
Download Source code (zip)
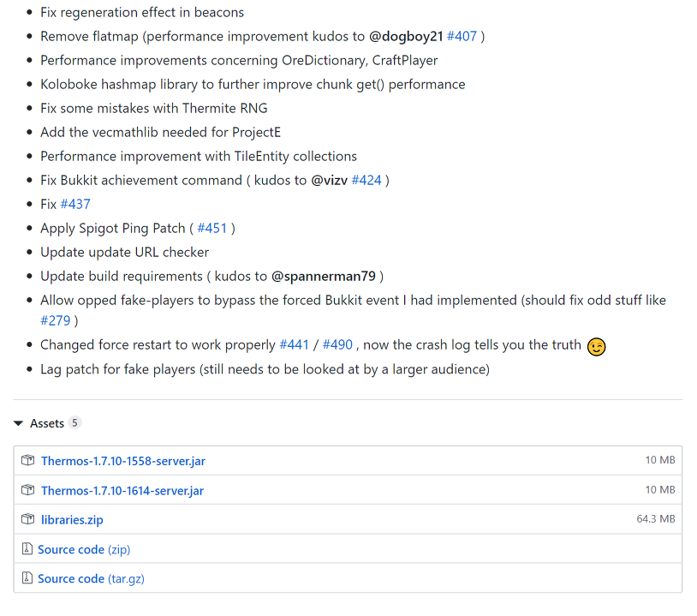(x=84, y=549)
